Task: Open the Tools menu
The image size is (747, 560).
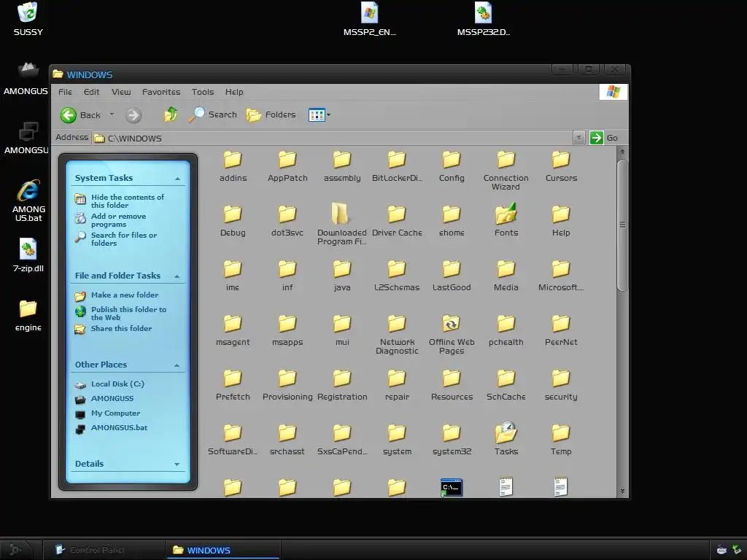Action: [203, 92]
